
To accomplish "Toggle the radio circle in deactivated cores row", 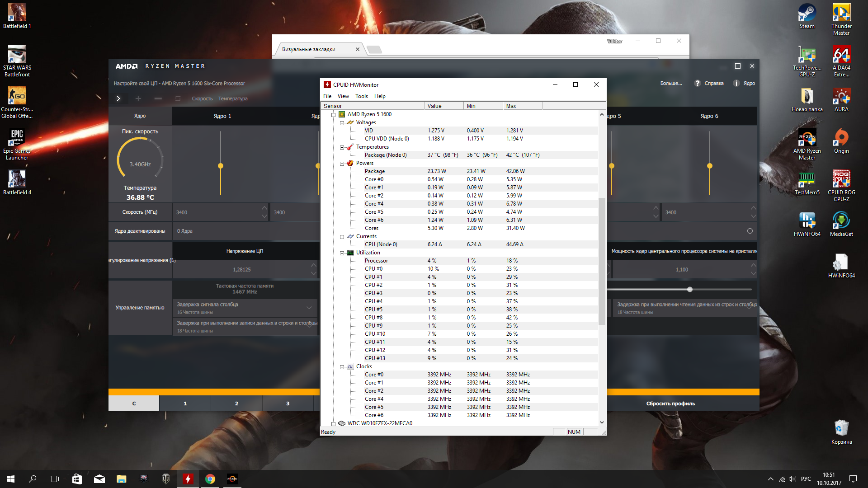I will tap(750, 231).
